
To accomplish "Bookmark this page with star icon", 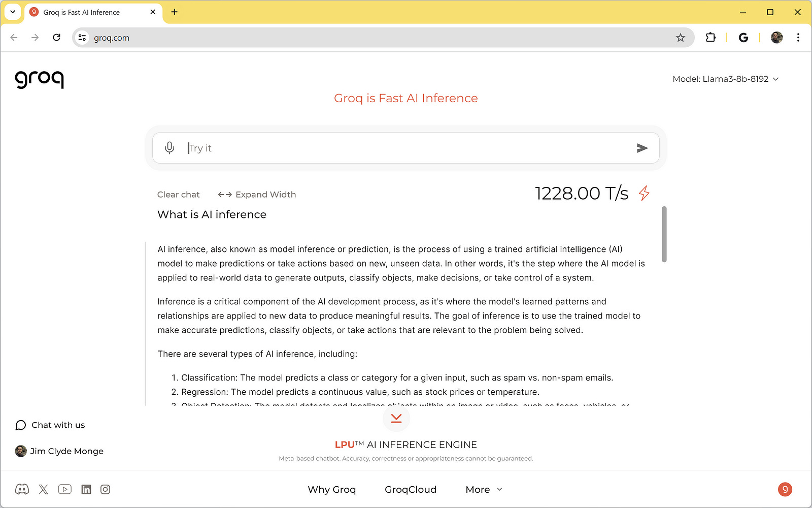I will click(x=681, y=38).
